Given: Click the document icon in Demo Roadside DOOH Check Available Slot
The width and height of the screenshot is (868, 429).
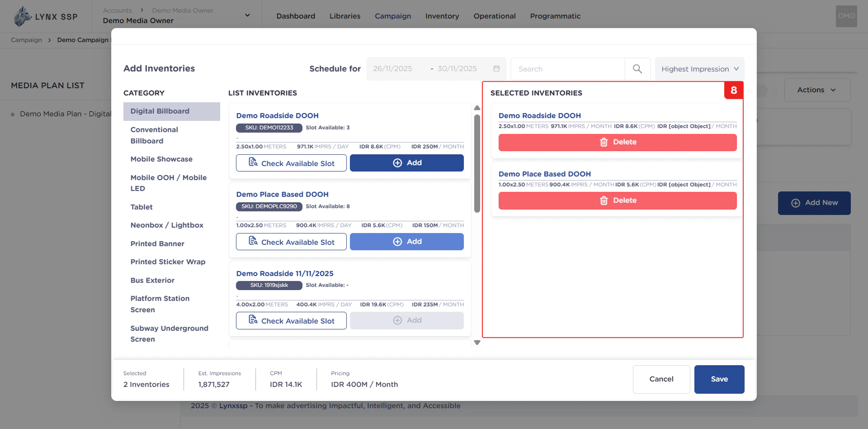Looking at the screenshot, I should coord(253,162).
